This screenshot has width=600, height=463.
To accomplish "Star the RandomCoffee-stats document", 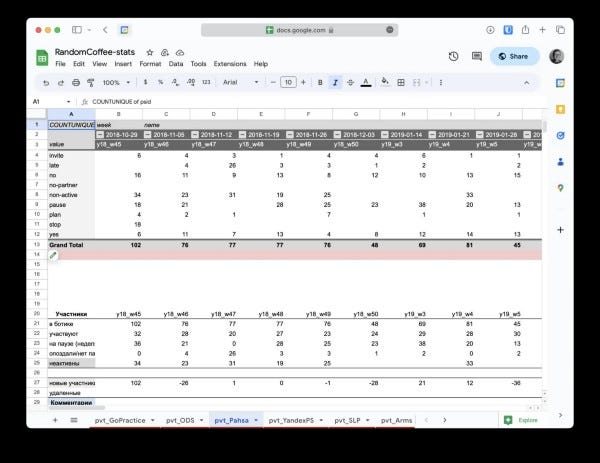I will [150, 52].
